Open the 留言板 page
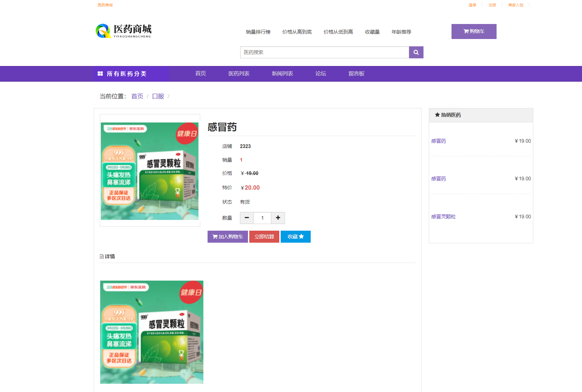 click(x=356, y=74)
